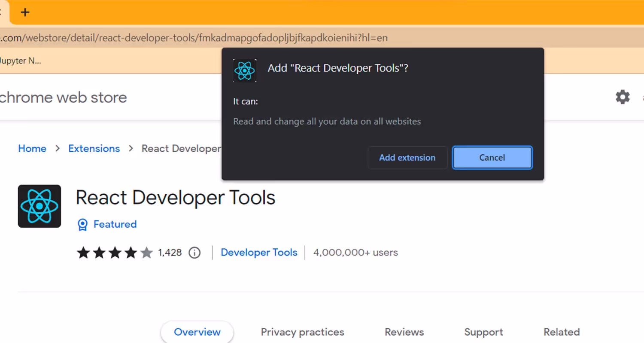Click the "Add React Developer Tools?" dialog title
Image resolution: width=644 pixels, height=343 pixels.
click(338, 68)
